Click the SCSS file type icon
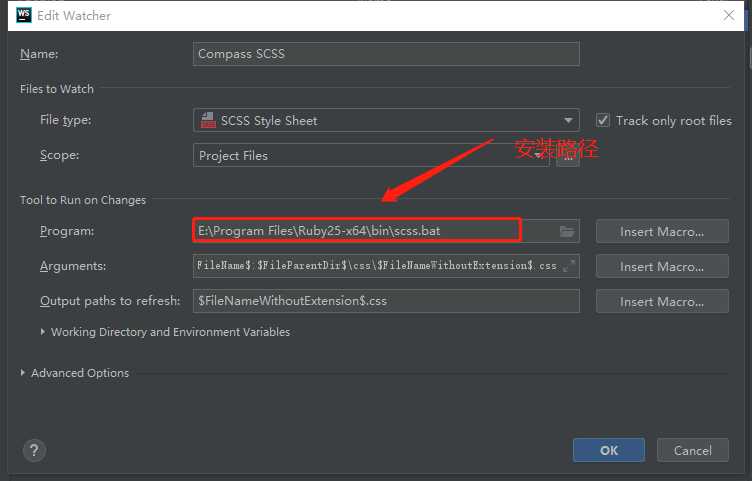The height and width of the screenshot is (481, 752). (x=208, y=120)
